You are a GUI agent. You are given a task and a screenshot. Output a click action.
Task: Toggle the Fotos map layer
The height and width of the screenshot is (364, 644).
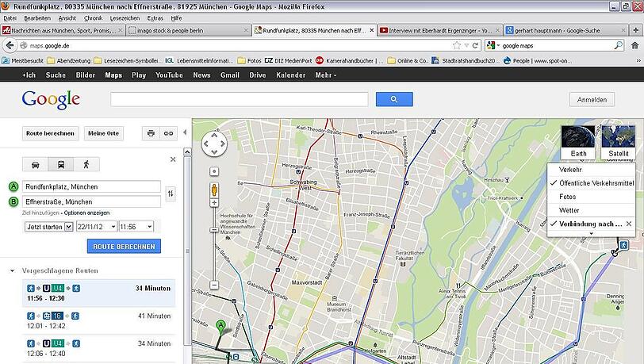[x=592, y=197]
